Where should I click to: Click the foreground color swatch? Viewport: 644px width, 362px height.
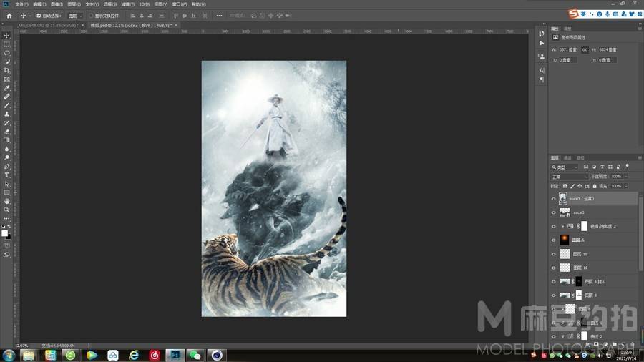tap(4, 233)
